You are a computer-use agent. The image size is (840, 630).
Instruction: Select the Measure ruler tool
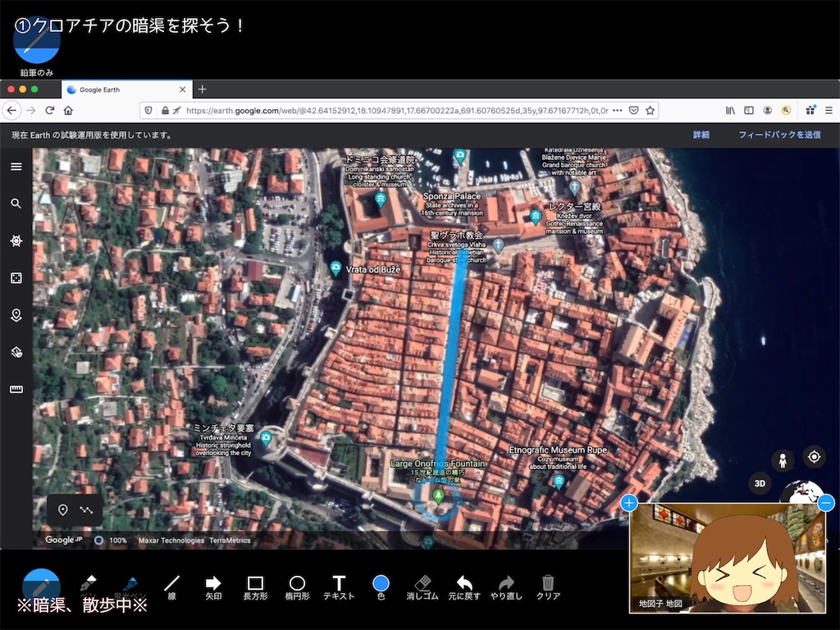click(16, 390)
